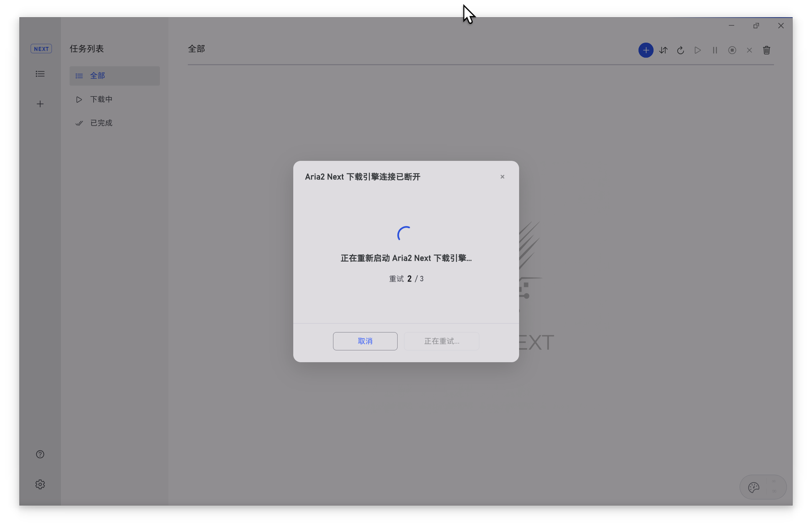The height and width of the screenshot is (527, 812).
Task: Minimize the application window
Action: 731,25
